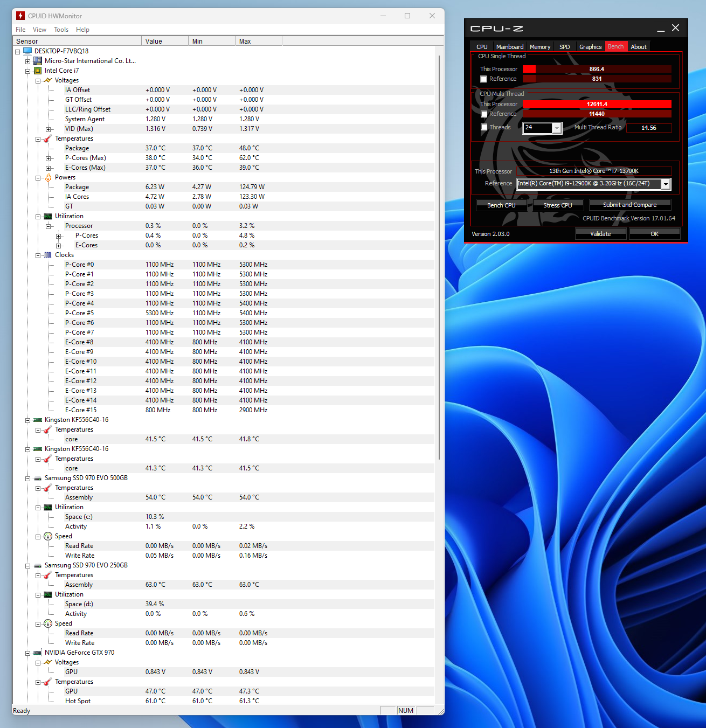
Task: Click the Powers flame icon
Action: coord(48,177)
